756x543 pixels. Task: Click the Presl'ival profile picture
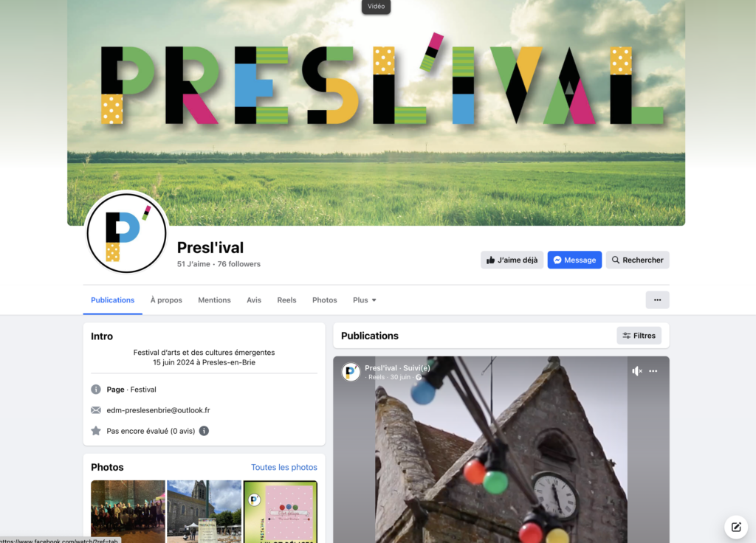(x=126, y=233)
